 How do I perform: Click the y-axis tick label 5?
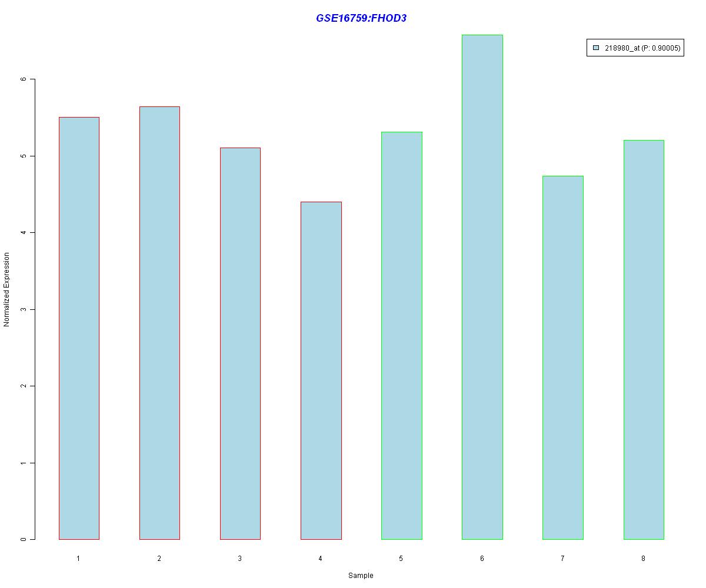[24, 156]
